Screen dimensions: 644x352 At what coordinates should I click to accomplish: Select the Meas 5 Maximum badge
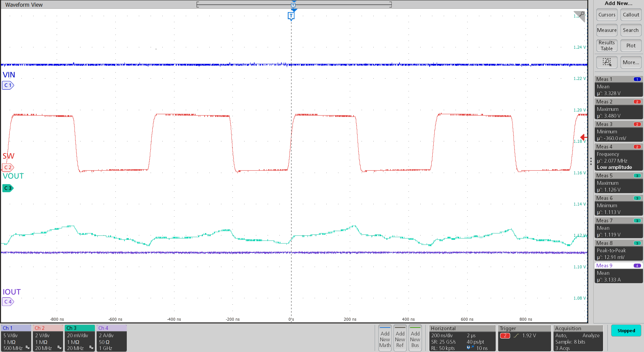pos(619,183)
